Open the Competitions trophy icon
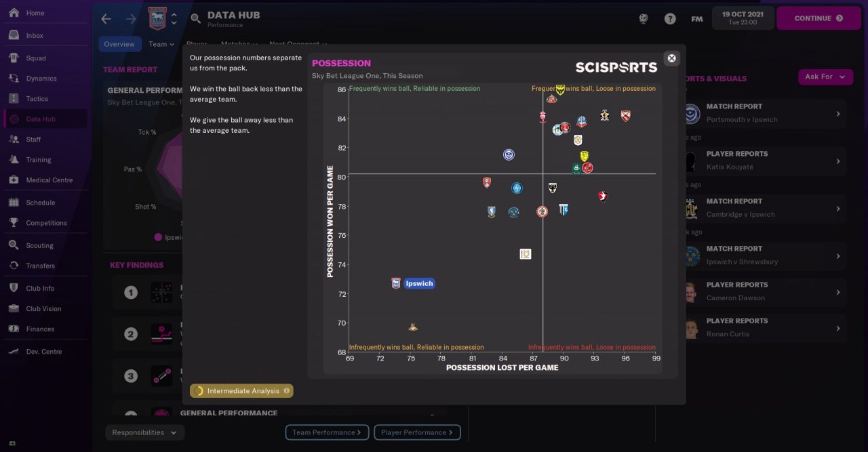 (x=14, y=223)
